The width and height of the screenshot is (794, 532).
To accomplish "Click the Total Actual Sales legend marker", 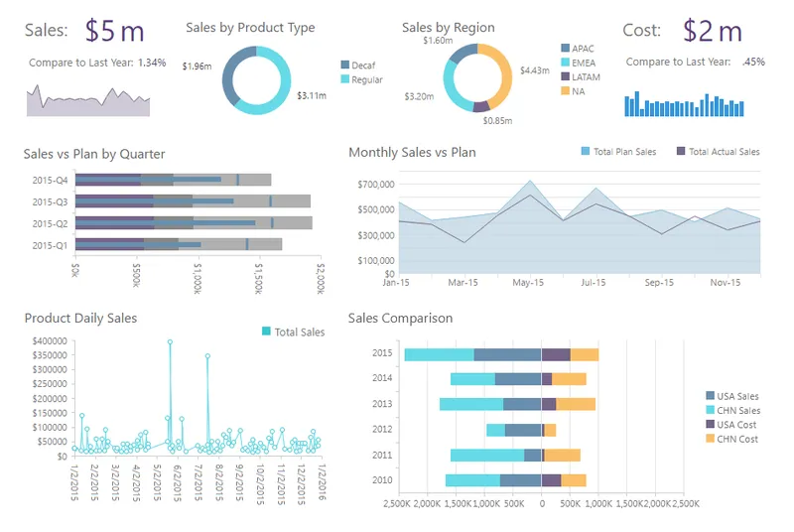I will pos(681,151).
